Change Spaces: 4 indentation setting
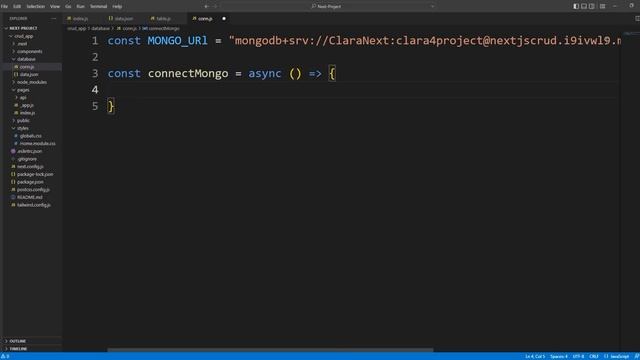640x360 pixels. (x=559, y=356)
